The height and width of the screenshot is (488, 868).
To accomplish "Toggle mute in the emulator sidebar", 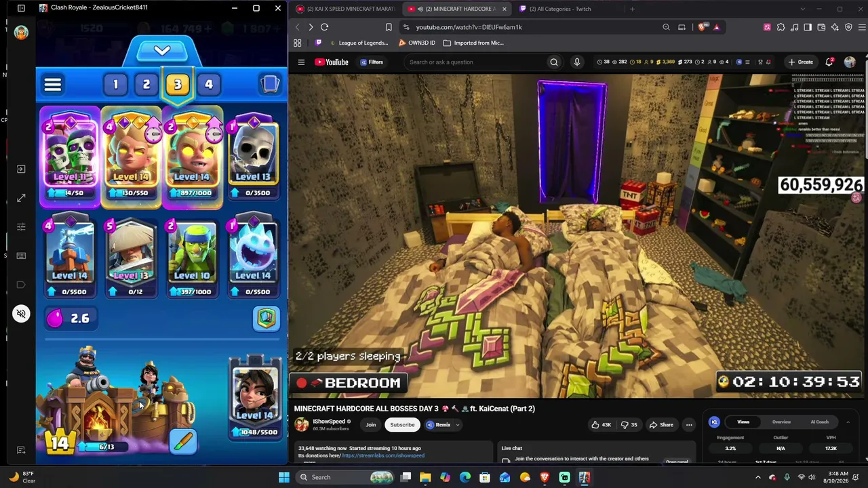I will pos(21,314).
